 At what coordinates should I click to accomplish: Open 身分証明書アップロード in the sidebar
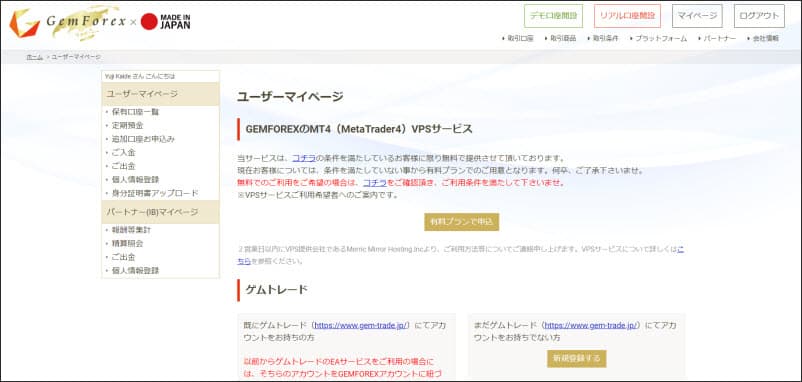tap(155, 193)
